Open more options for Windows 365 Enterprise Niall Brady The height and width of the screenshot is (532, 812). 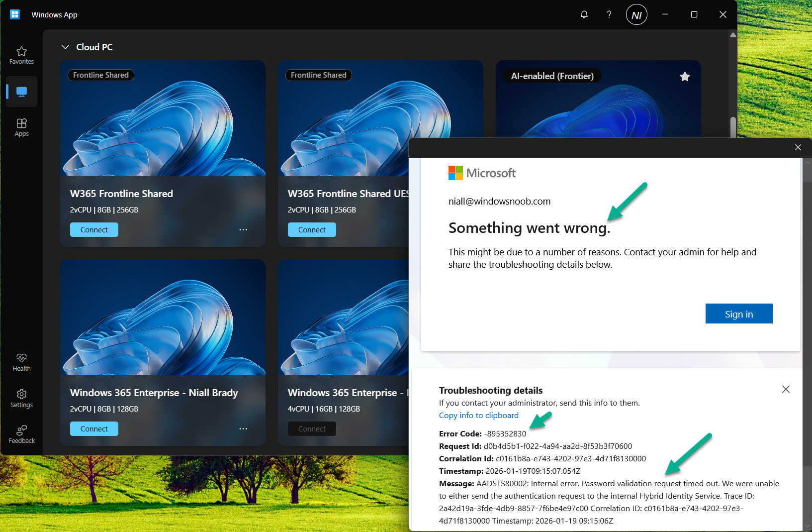click(243, 429)
